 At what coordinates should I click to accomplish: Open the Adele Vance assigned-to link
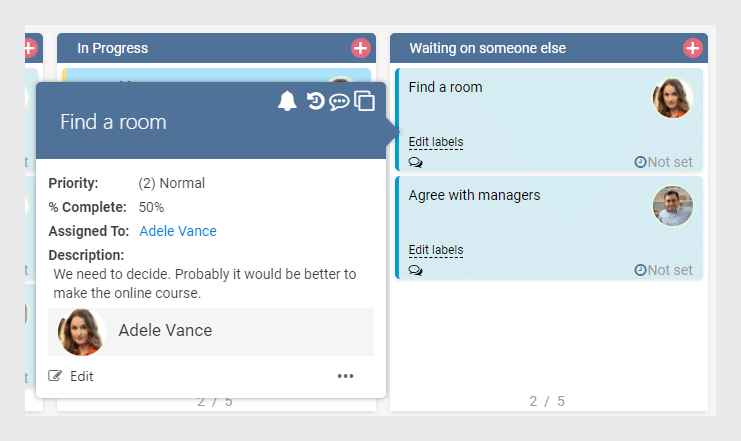(x=178, y=231)
